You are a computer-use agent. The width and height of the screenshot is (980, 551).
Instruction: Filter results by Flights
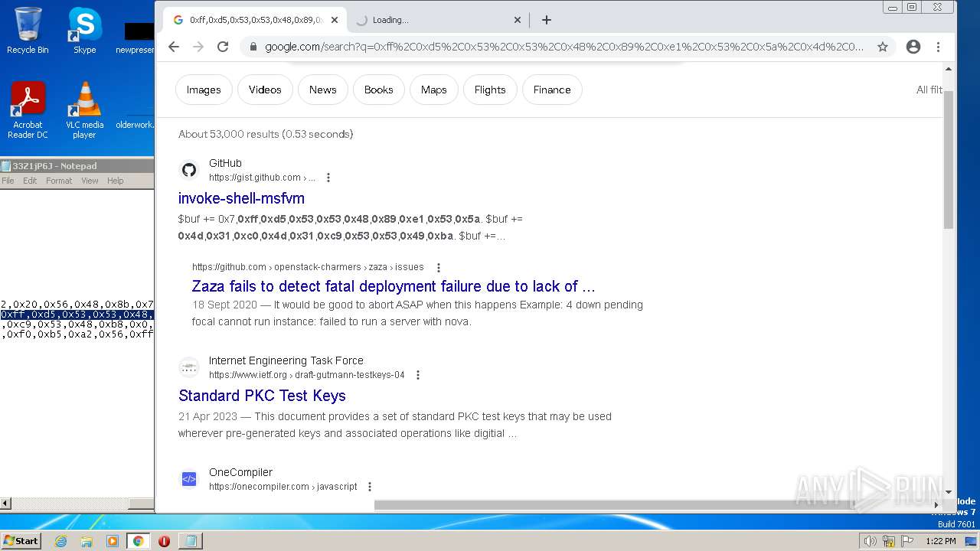pyautogui.click(x=490, y=90)
